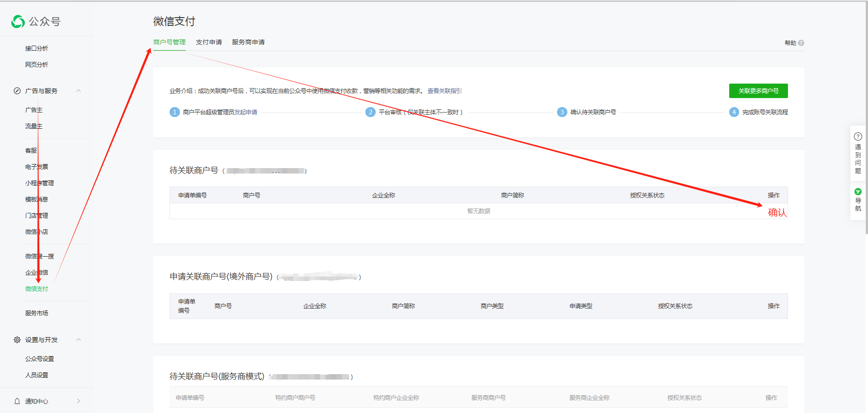
Task: Open 微信搜一搜 in the sidebar
Action: click(x=40, y=256)
